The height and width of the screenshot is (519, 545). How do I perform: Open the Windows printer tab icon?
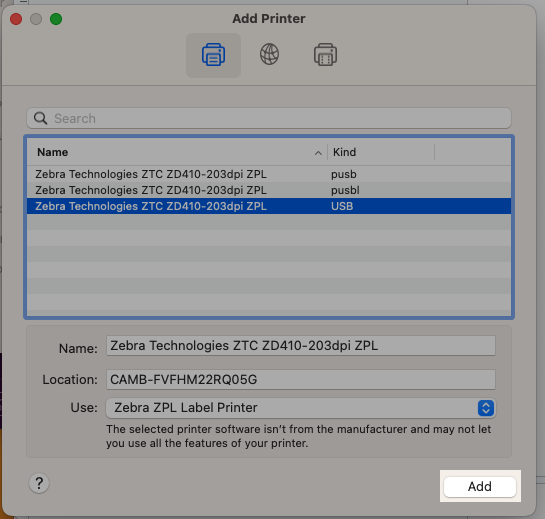325,55
